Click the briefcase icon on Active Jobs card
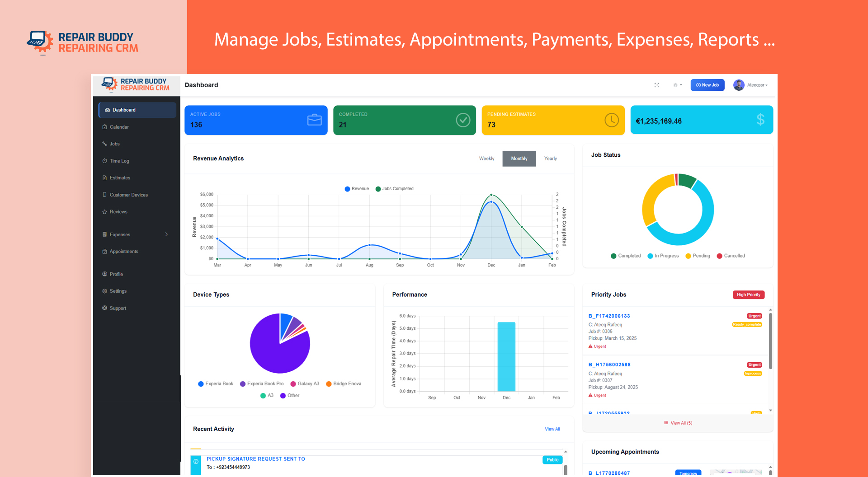Image resolution: width=868 pixels, height=477 pixels. pyautogui.click(x=315, y=120)
